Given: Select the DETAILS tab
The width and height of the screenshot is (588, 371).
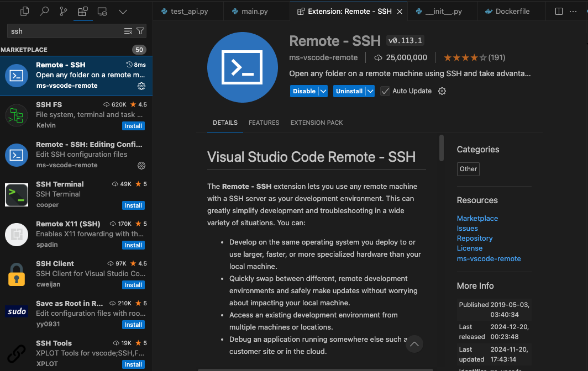Looking at the screenshot, I should (225, 123).
